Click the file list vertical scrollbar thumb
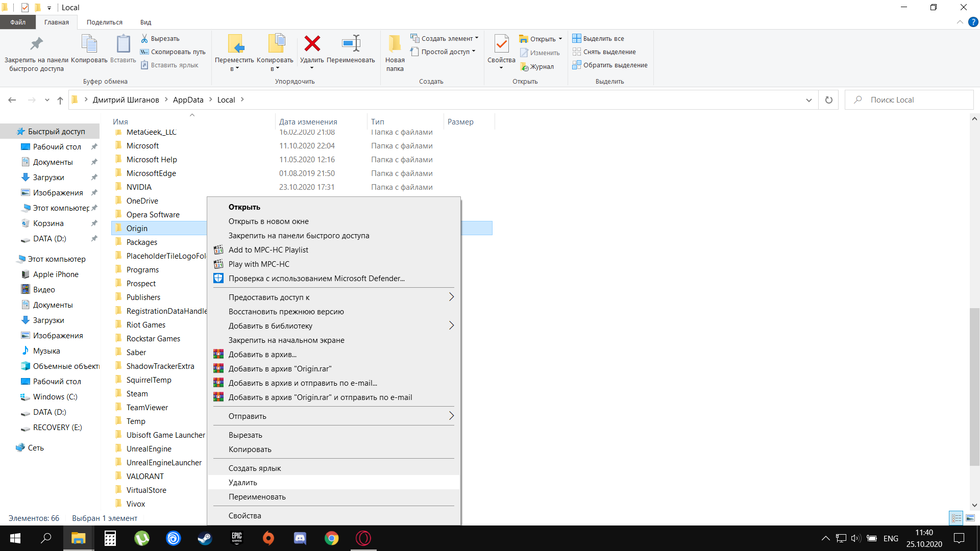The image size is (980, 551). [974, 386]
